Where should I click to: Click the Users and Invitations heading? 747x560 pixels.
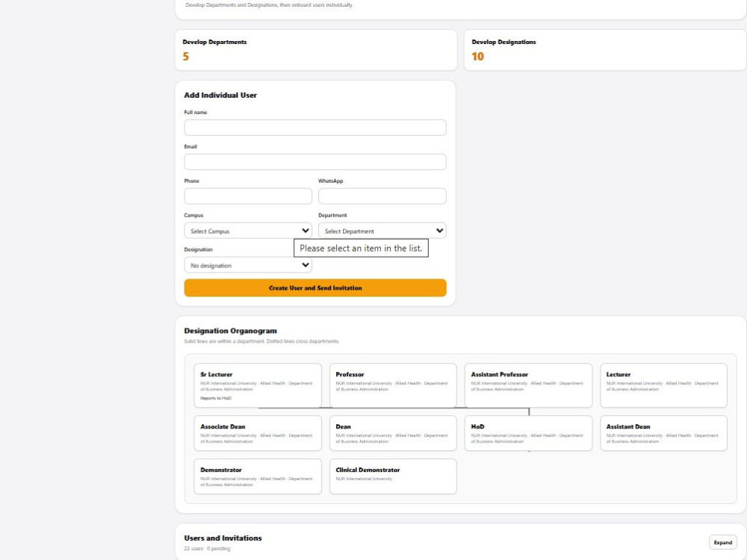223,538
